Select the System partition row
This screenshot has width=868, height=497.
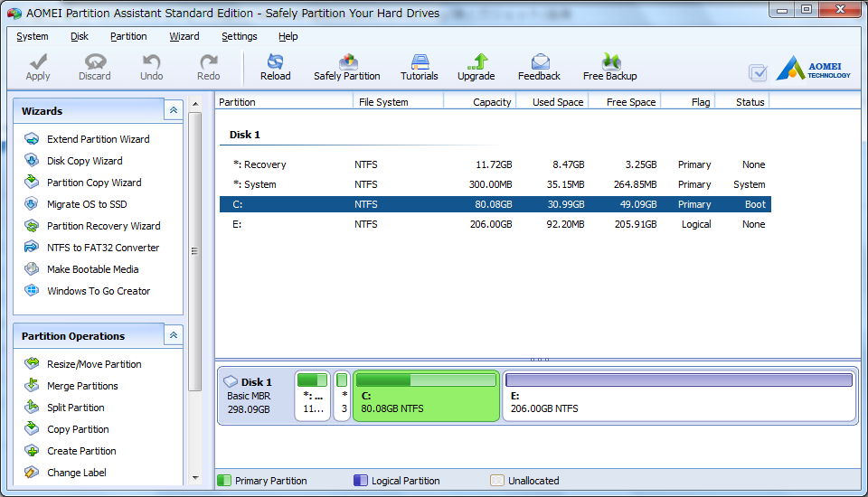coord(495,184)
